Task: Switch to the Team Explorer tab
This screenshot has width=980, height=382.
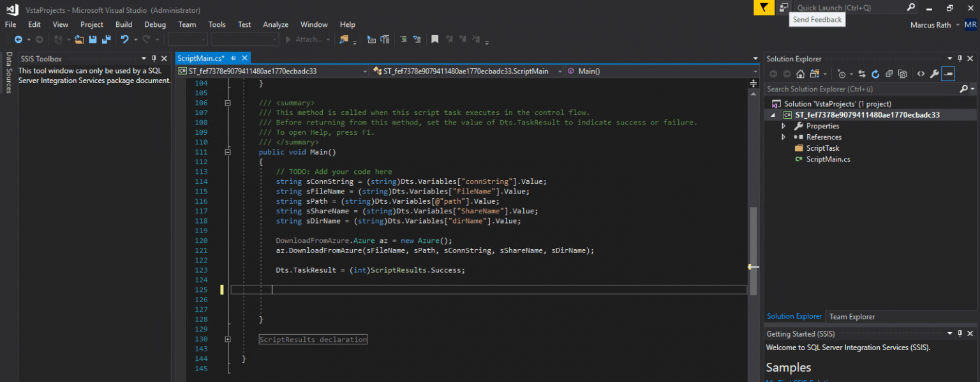Action: tap(852, 316)
